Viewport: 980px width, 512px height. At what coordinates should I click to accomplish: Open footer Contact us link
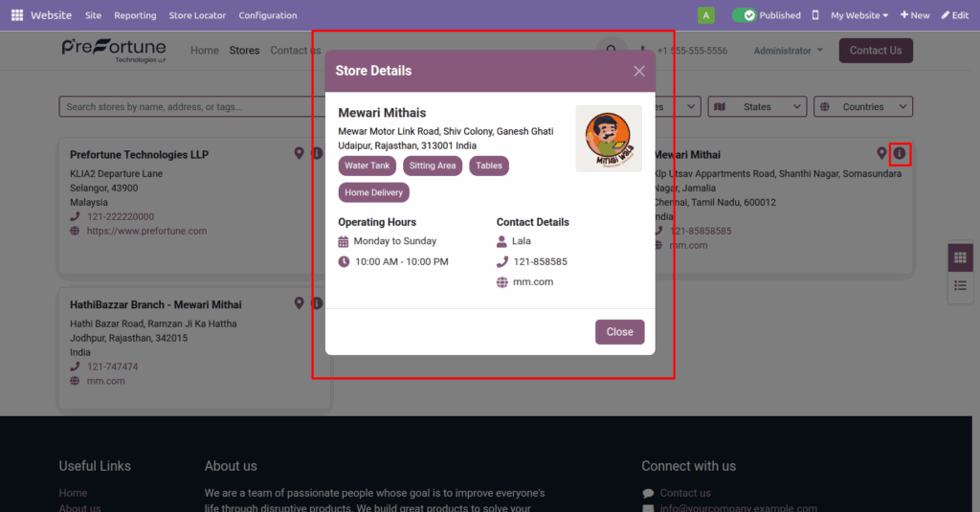click(685, 493)
